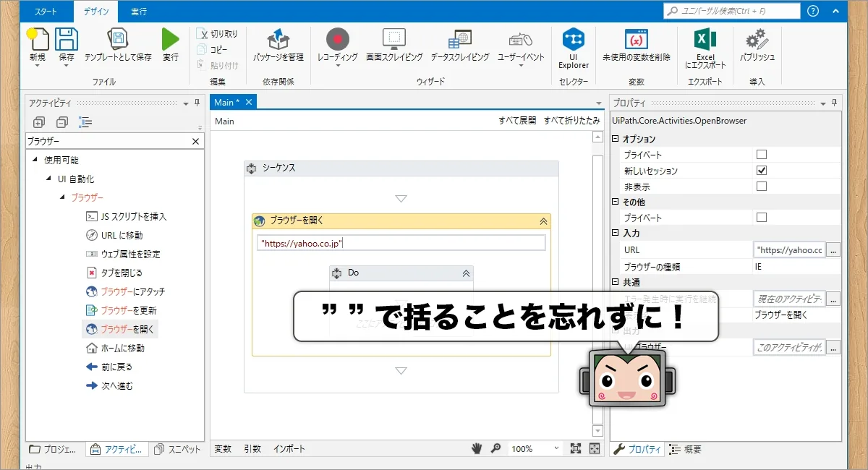Open the スニペット panel tab

tap(178, 449)
